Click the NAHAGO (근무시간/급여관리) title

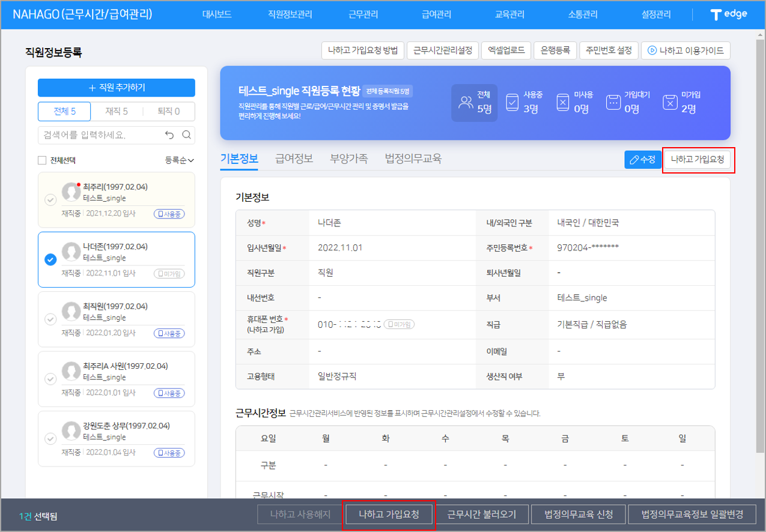click(83, 14)
